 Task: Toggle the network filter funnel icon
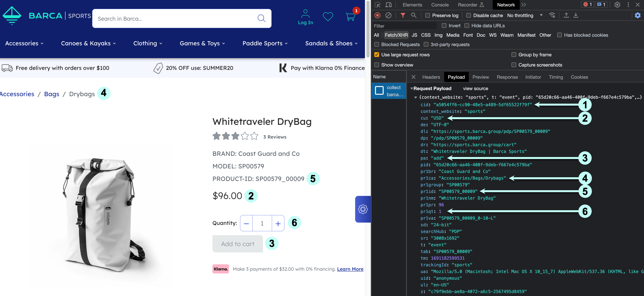pos(403,15)
